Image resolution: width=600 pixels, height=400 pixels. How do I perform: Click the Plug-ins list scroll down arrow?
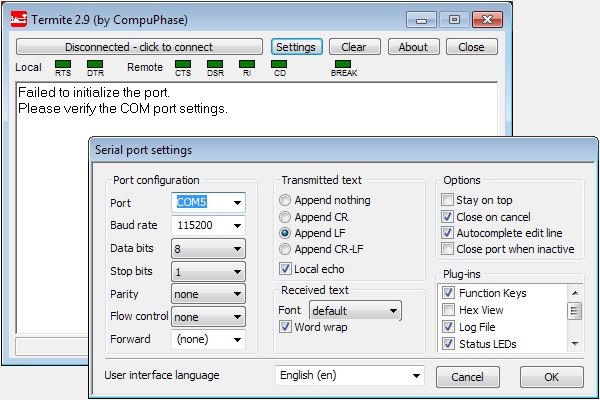click(x=575, y=344)
